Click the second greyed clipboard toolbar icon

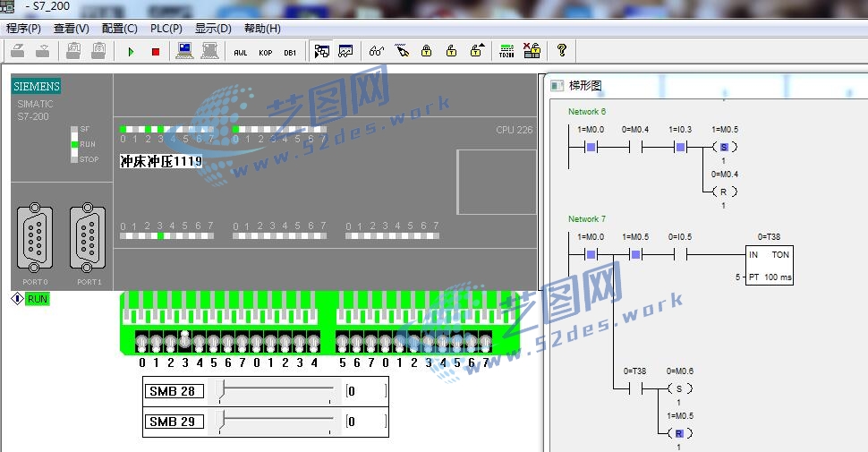point(98,51)
